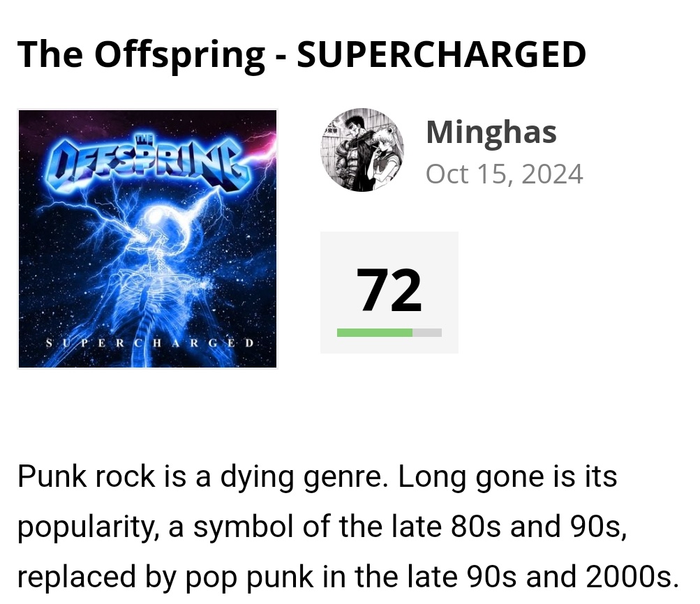Click the 72 score number
Image resolution: width=700 pixels, height=604 pixels.
point(389,290)
